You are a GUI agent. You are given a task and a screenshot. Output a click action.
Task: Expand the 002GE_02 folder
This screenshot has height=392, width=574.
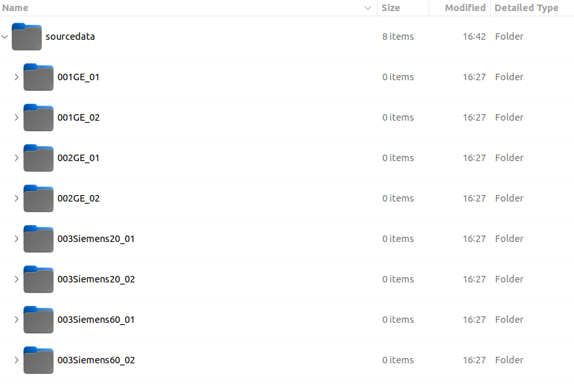click(16, 198)
